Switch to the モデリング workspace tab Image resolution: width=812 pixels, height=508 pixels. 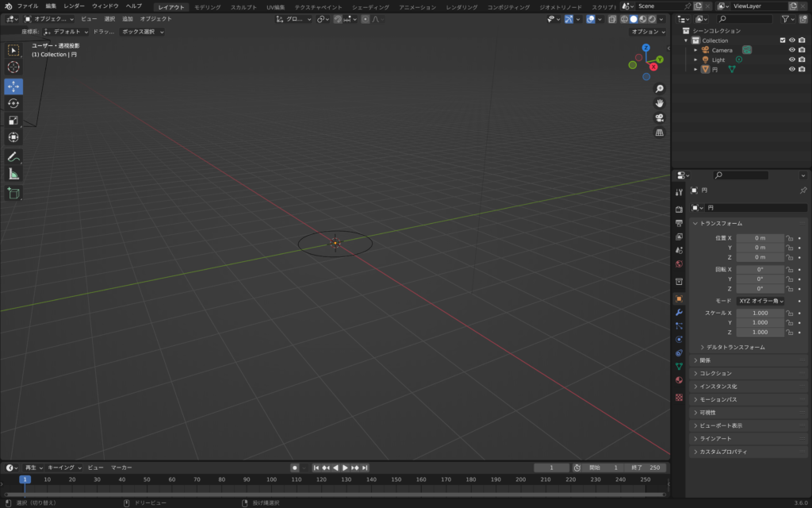click(208, 7)
